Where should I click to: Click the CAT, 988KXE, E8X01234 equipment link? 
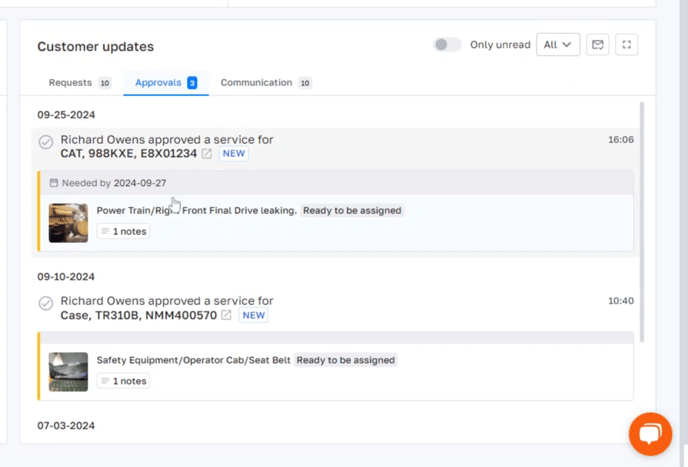coord(129,154)
